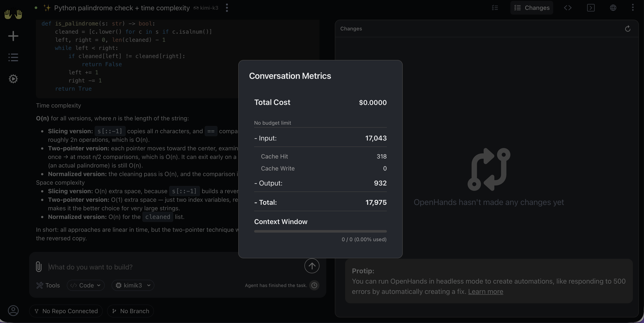Viewport: 644px width, 323px height.
Task: Open the task list icon in top bar
Action: point(495,8)
